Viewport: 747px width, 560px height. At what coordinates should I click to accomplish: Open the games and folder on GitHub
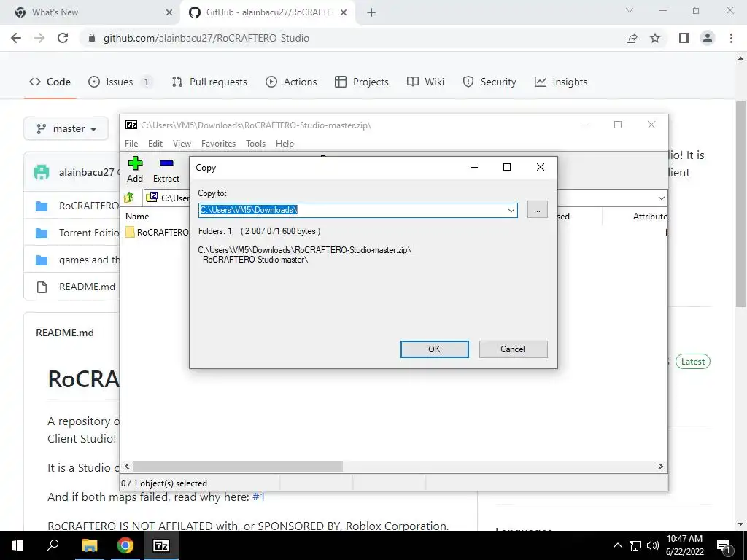coord(89,260)
